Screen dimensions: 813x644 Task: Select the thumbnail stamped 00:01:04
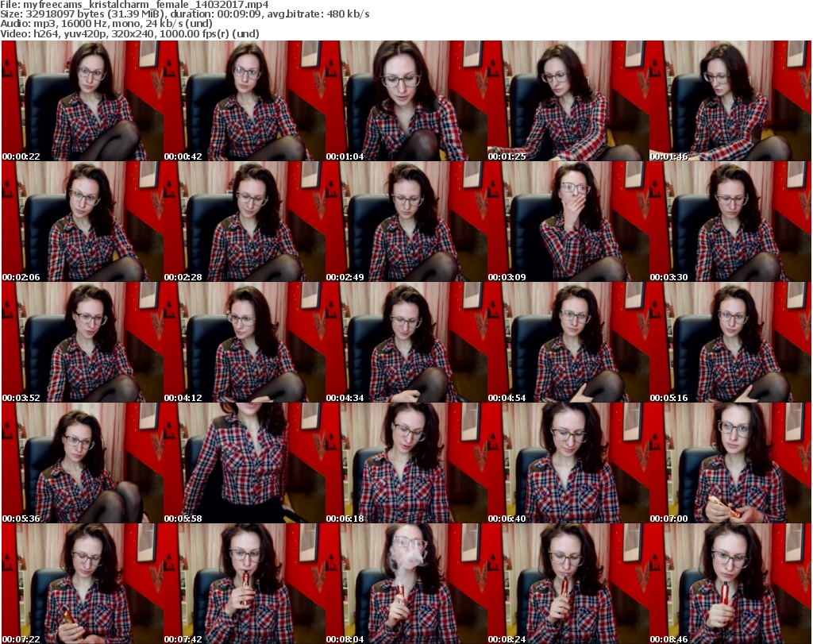(x=406, y=101)
